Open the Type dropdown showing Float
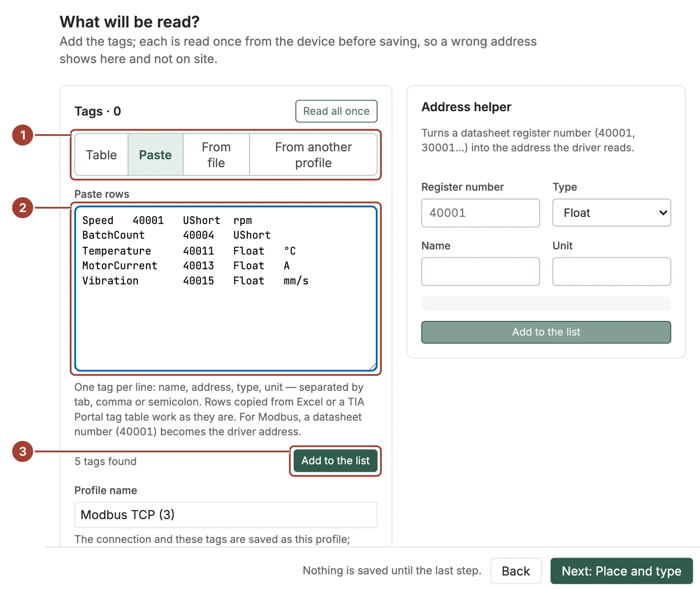This screenshot has height=589, width=700. point(611,213)
